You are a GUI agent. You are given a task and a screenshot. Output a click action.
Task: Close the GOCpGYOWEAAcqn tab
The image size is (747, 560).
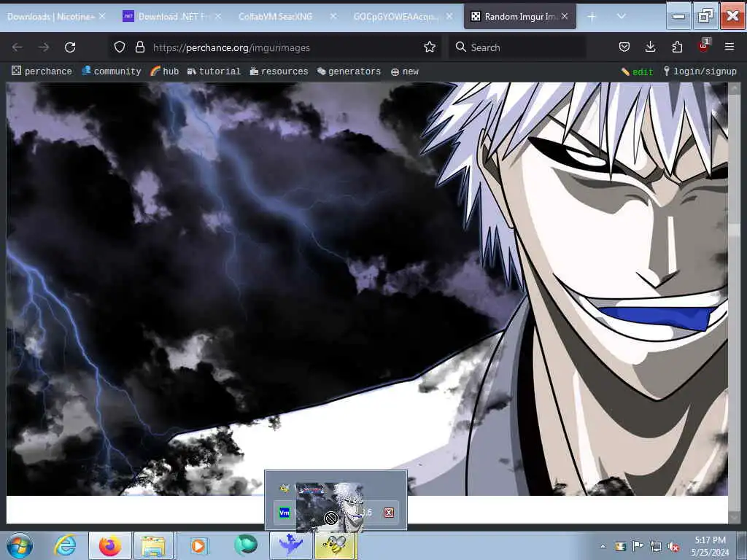point(449,16)
